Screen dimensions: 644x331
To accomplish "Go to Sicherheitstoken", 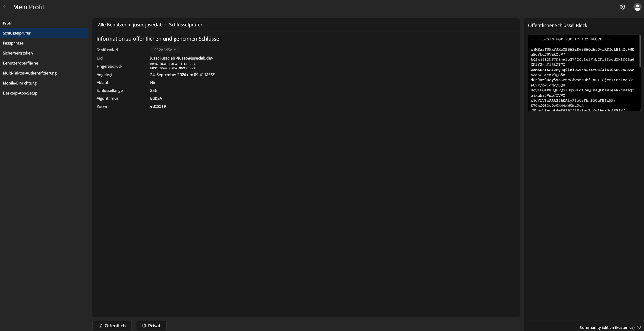I will [x=44, y=53].
